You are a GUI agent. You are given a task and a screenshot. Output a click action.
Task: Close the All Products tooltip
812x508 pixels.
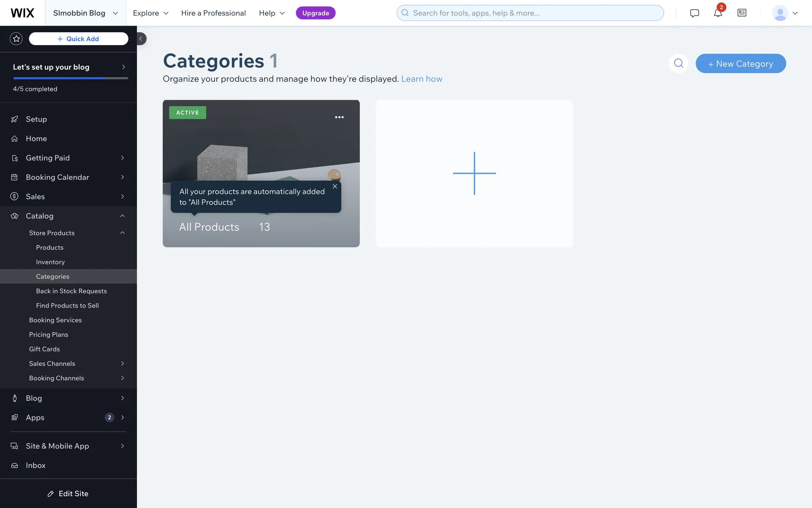click(x=335, y=186)
